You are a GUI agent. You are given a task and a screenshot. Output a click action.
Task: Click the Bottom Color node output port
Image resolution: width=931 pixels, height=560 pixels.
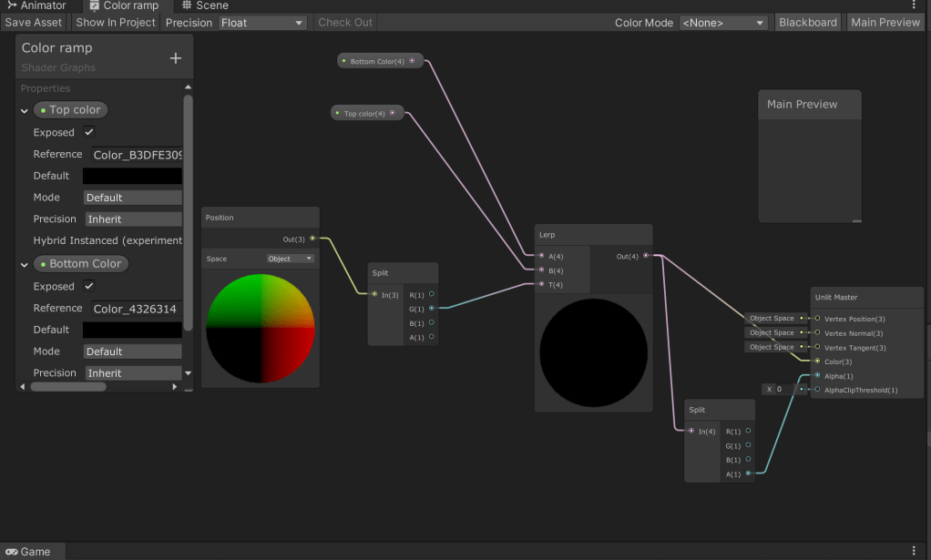pyautogui.click(x=412, y=61)
